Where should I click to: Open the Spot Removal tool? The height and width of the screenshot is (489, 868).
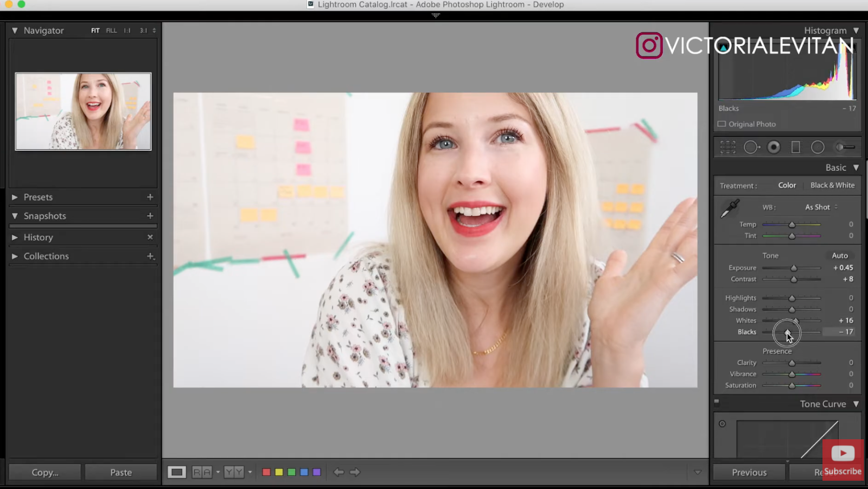(752, 147)
